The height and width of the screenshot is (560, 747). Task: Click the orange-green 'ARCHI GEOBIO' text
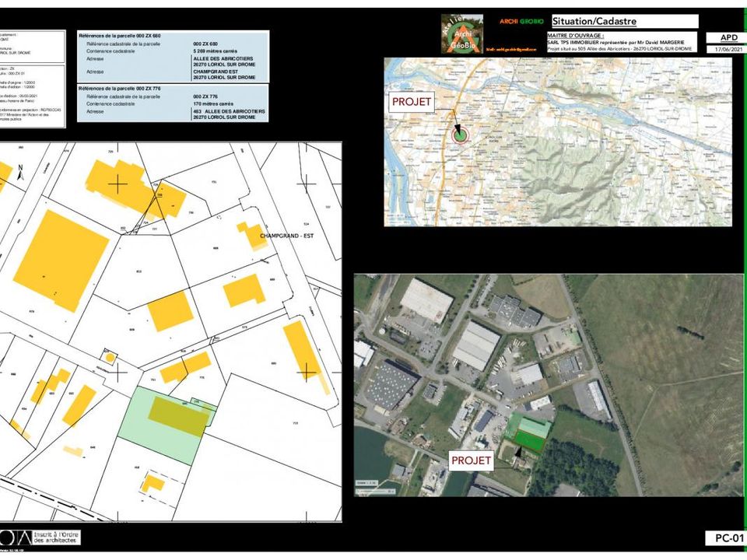pos(521,22)
